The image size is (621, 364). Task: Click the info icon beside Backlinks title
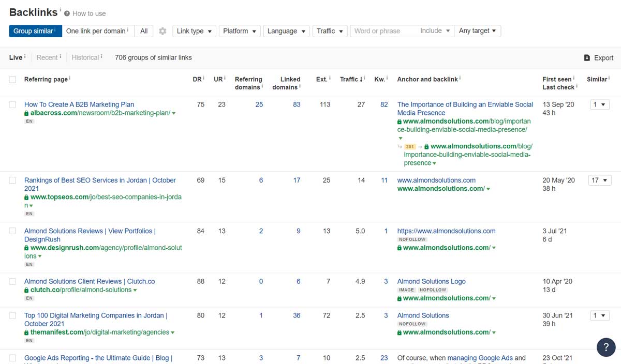(x=61, y=10)
